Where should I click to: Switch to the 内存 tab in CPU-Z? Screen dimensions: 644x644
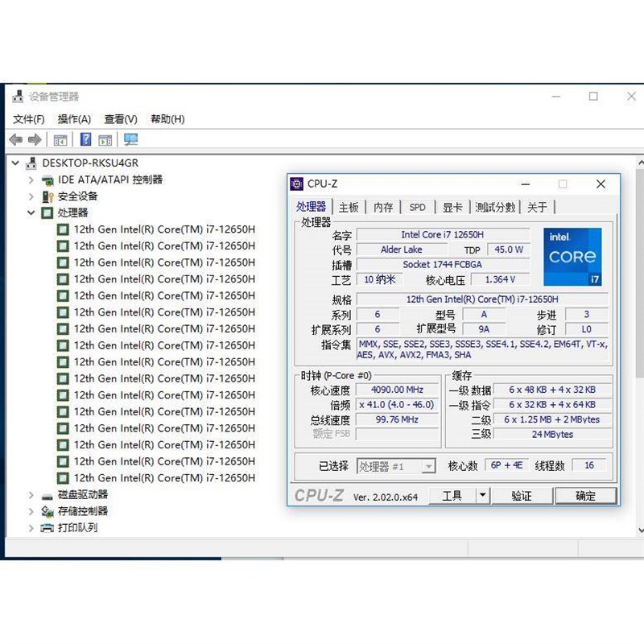[383, 208]
